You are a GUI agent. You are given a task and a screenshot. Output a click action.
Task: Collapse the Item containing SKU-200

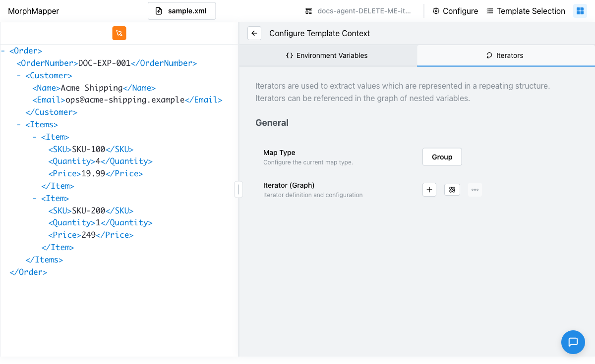tap(35, 199)
